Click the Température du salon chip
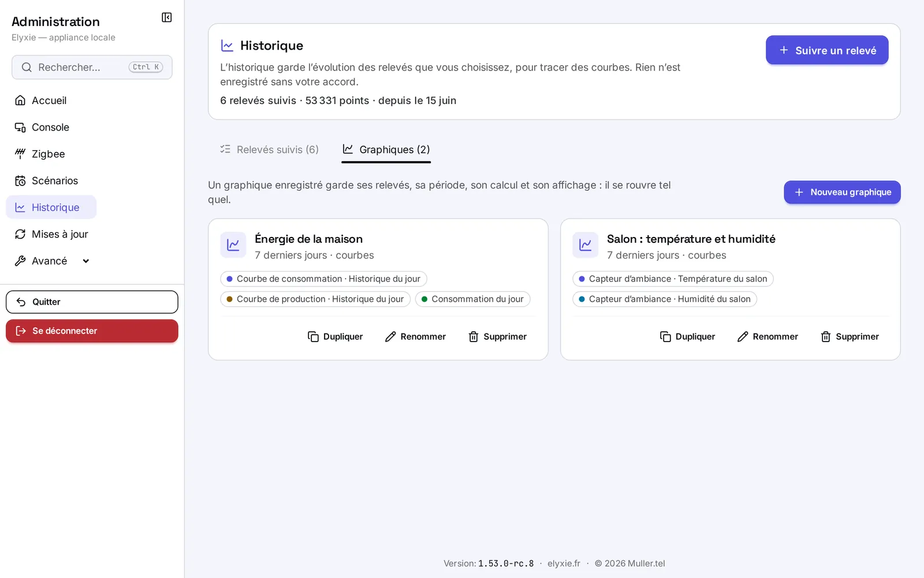Image resolution: width=924 pixels, height=578 pixels. tap(673, 279)
